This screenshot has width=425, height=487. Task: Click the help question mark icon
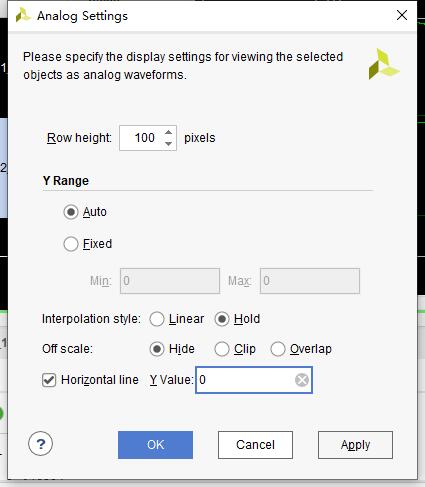[x=40, y=444]
